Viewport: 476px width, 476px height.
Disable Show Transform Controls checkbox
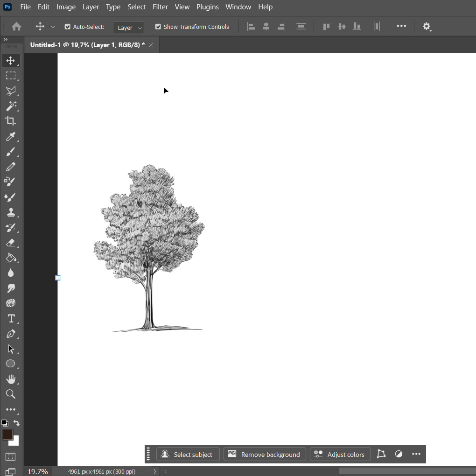pyautogui.click(x=158, y=27)
